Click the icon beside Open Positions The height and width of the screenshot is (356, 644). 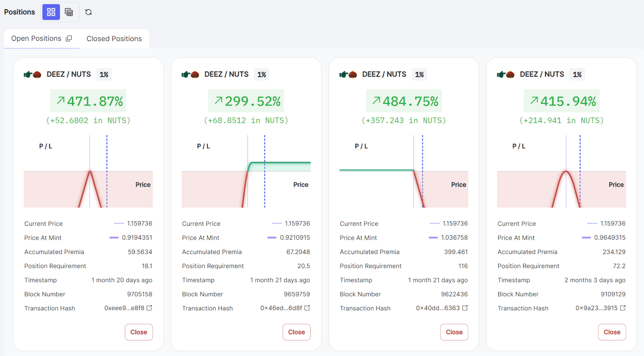pyautogui.click(x=69, y=39)
